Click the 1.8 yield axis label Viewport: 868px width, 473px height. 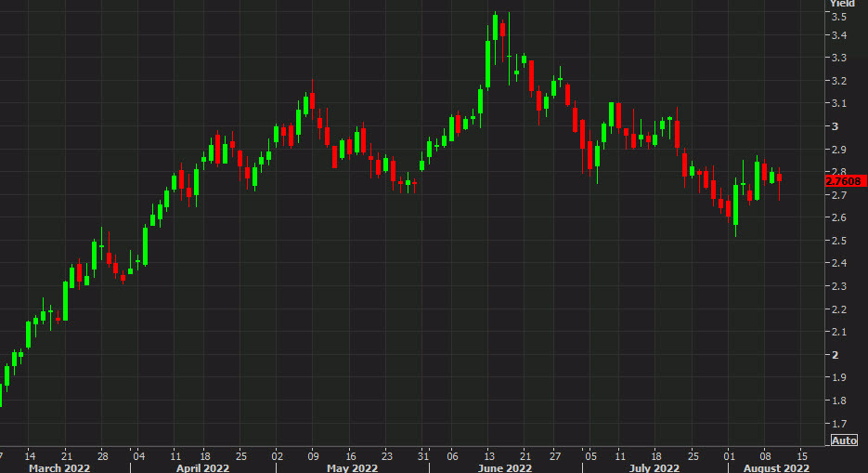pos(839,400)
